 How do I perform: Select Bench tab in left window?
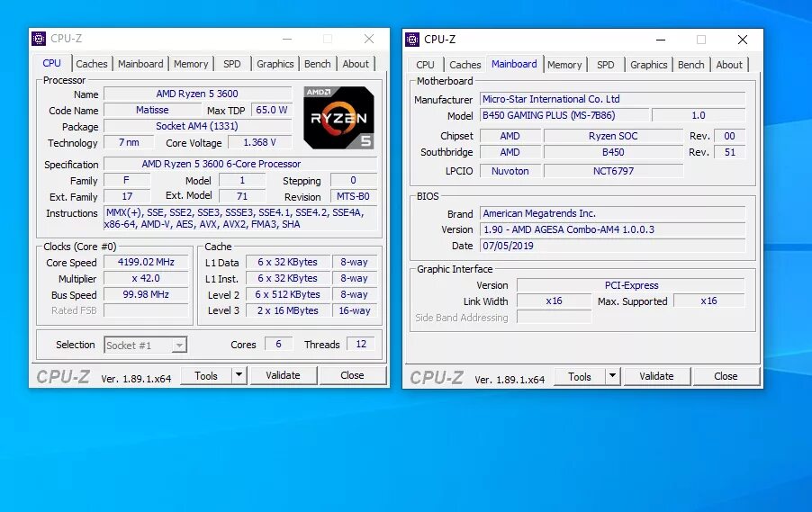pos(318,64)
